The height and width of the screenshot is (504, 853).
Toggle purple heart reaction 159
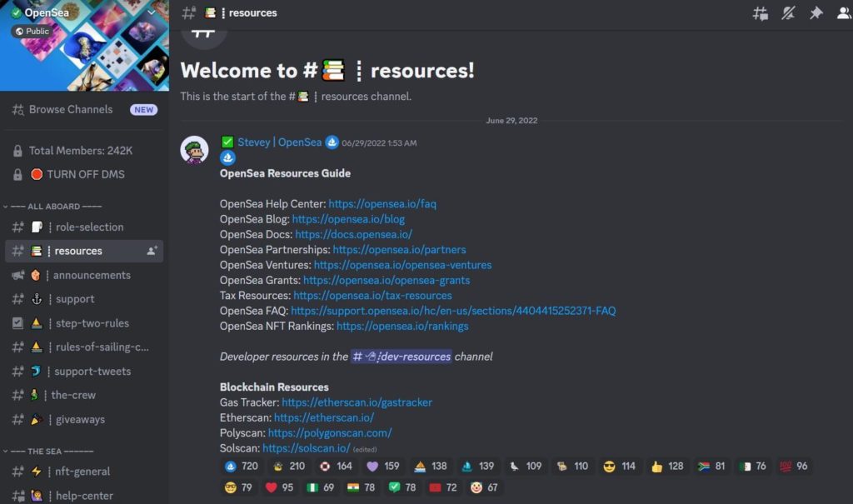[383, 467]
